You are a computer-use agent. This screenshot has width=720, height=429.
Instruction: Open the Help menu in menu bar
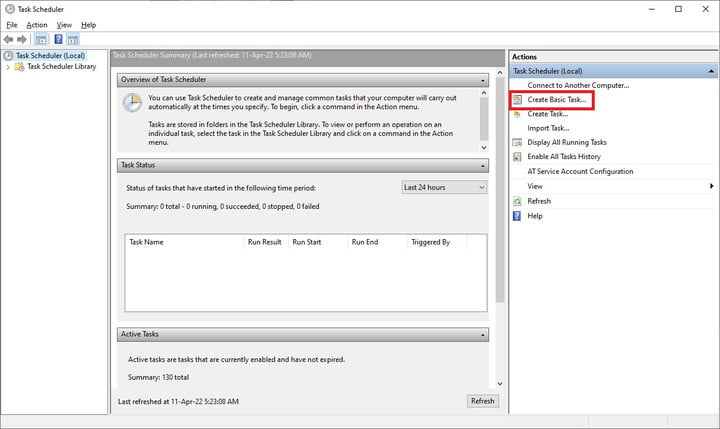click(88, 25)
